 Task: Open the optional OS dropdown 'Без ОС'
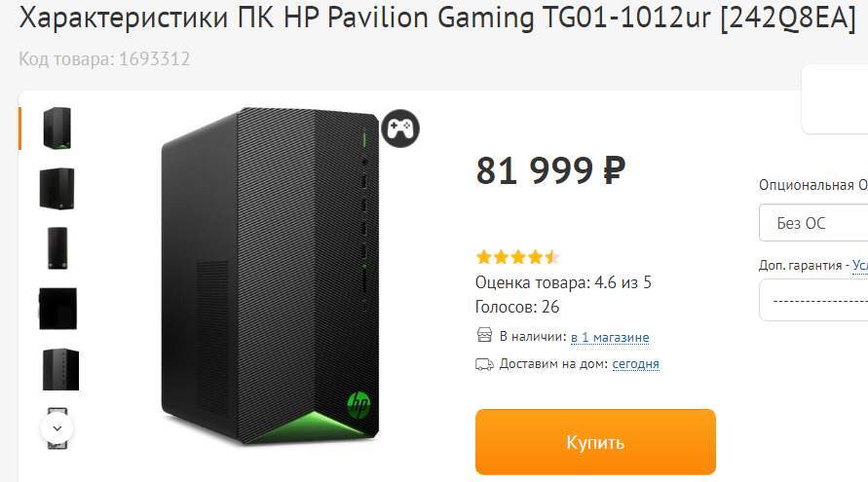813,222
